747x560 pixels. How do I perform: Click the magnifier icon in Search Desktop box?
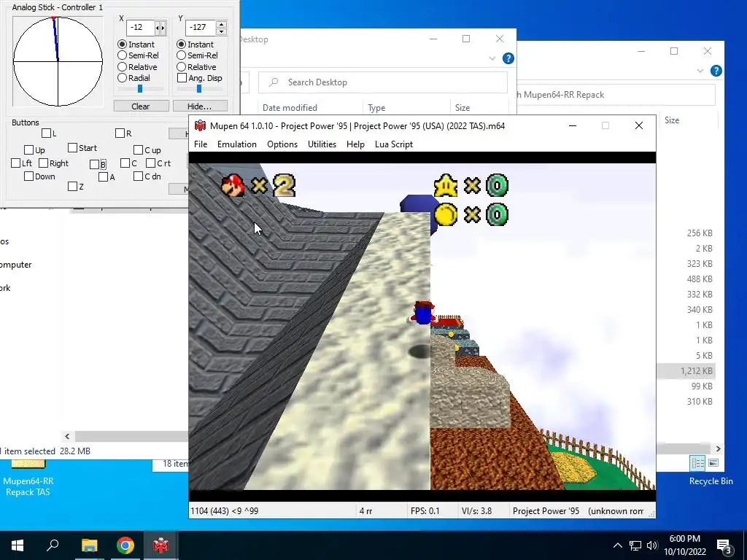[x=274, y=82]
